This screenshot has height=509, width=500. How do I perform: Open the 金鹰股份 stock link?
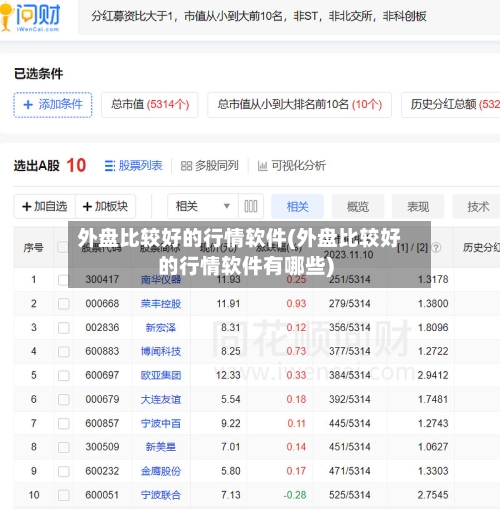coord(161,471)
